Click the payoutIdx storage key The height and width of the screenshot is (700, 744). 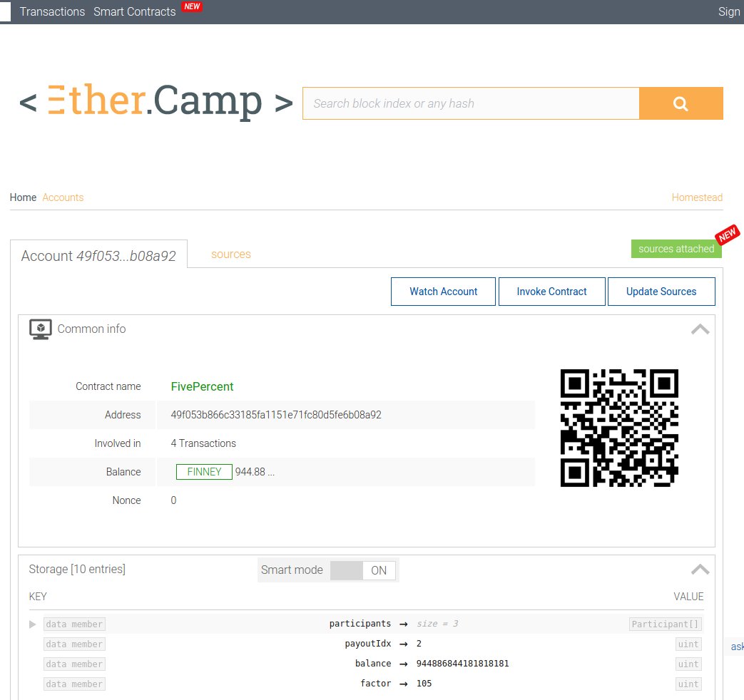(368, 644)
